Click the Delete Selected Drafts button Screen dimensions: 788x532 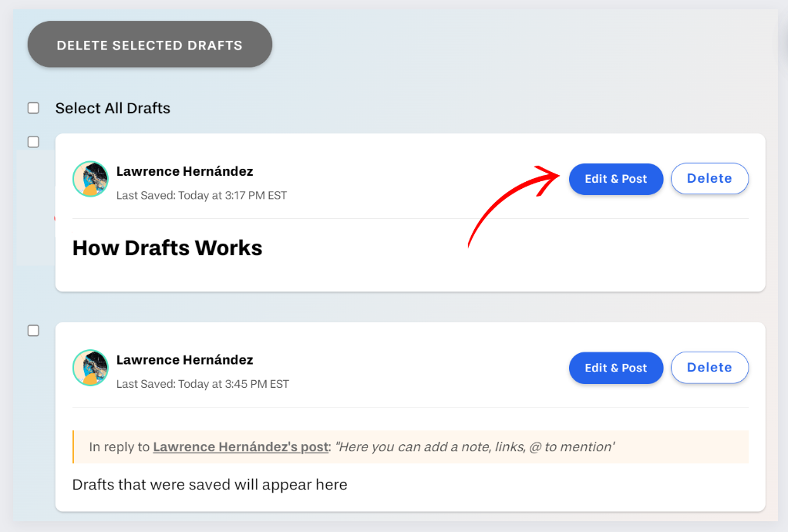point(150,44)
